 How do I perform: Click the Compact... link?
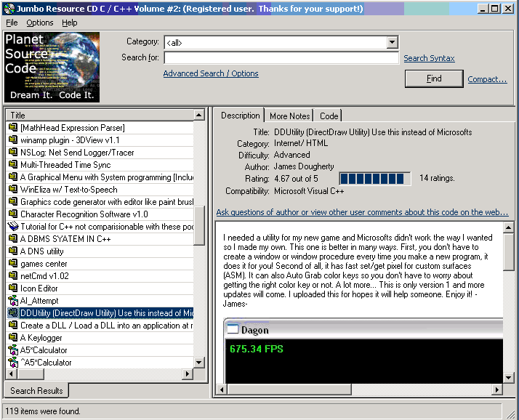(487, 79)
